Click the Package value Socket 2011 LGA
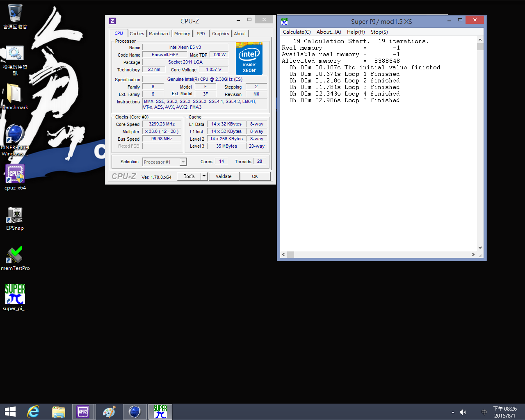525x420 pixels. click(x=185, y=62)
